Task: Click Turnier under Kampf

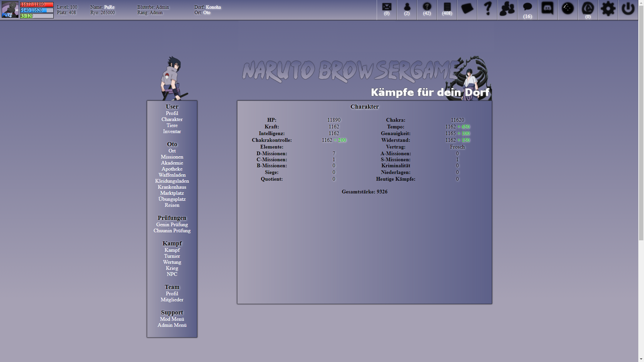Action: tap(172, 256)
